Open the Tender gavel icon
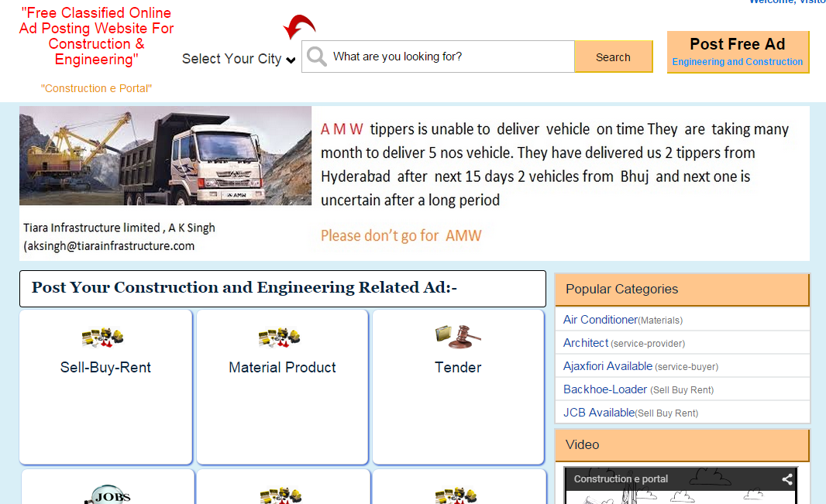826x504 pixels. coord(458,337)
